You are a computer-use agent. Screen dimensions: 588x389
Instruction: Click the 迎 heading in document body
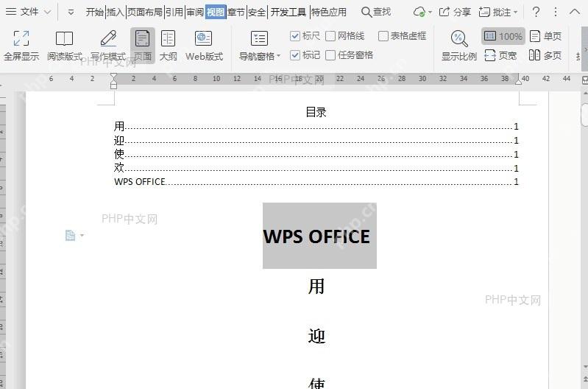[316, 336]
